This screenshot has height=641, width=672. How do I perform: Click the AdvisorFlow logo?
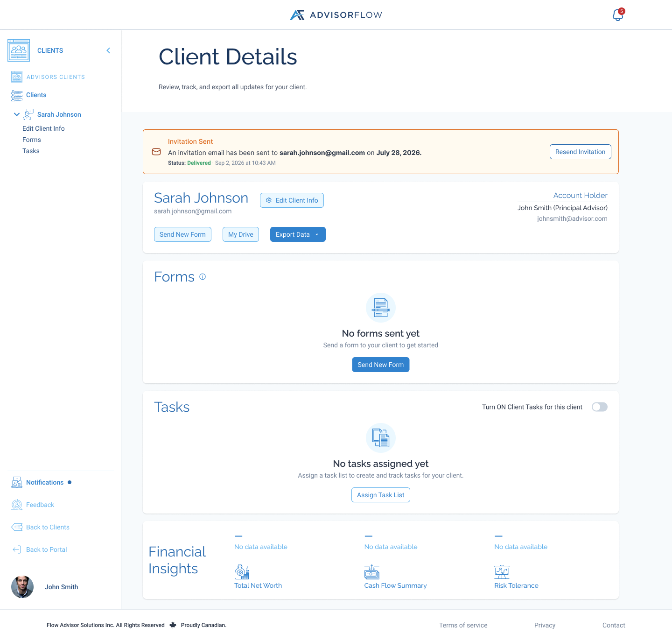coord(336,15)
